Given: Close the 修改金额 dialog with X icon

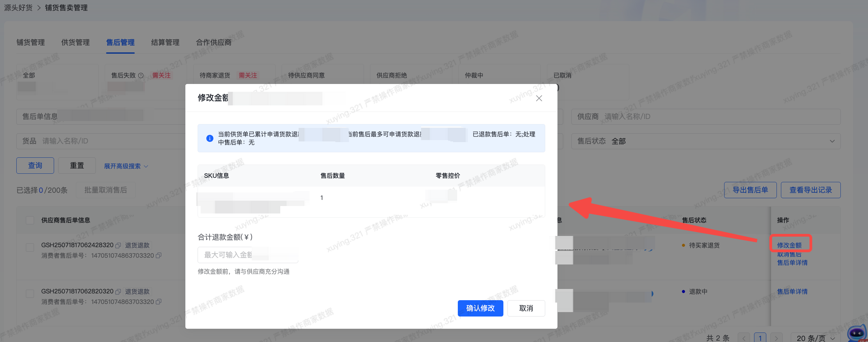Looking at the screenshot, I should pos(539,98).
